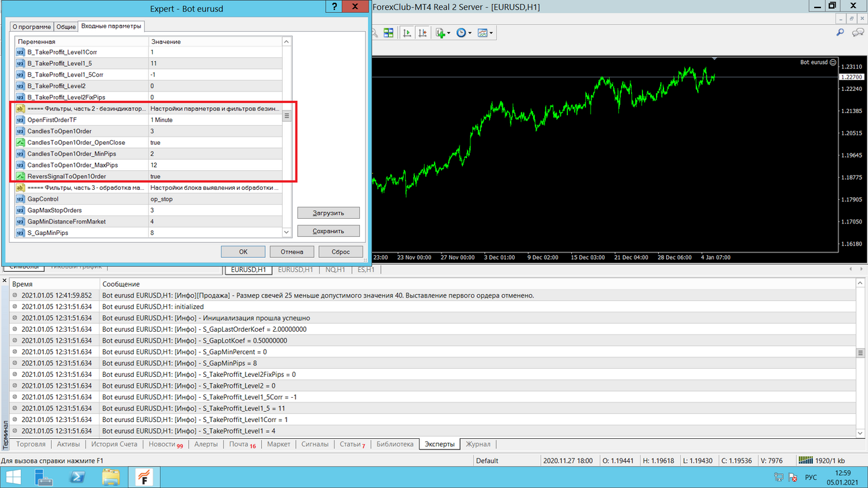
Task: Launch PowerShell from the taskbar
Action: 77,478
